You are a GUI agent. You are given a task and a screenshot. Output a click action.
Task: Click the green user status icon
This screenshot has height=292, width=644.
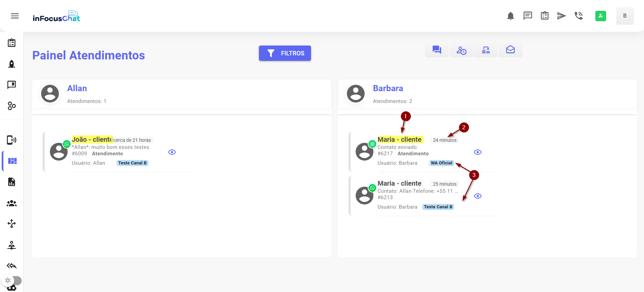pyautogui.click(x=600, y=16)
